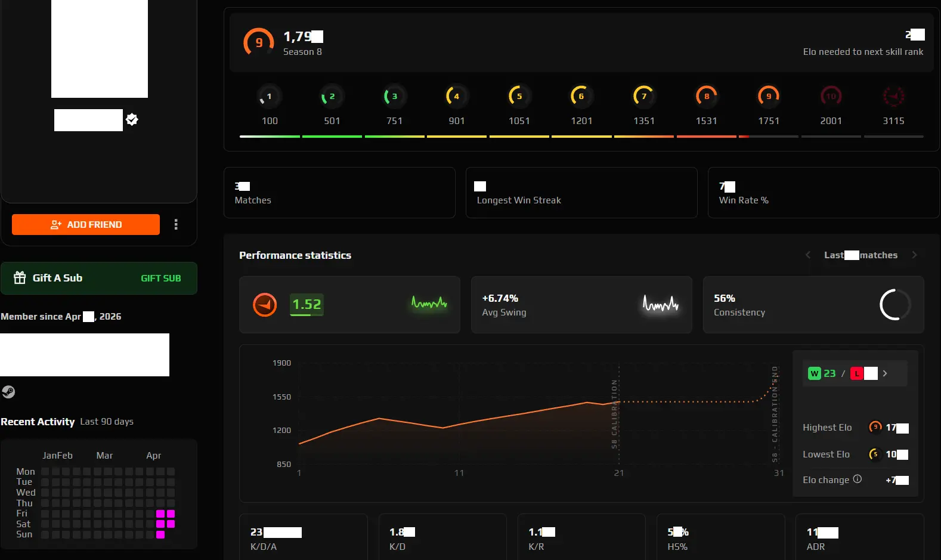Click the level 9 icon at 1751
Screen dimensions: 941x560
(x=768, y=96)
